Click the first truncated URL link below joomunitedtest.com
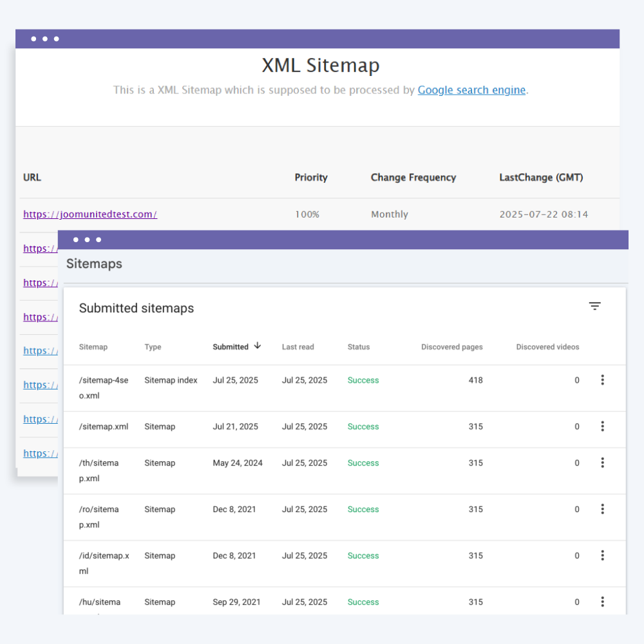The image size is (644, 644). click(39, 248)
